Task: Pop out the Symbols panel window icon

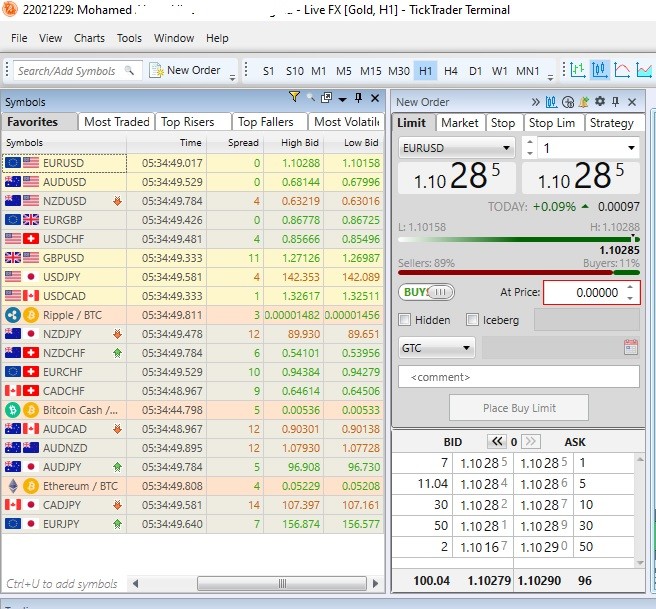Action: coord(326,98)
